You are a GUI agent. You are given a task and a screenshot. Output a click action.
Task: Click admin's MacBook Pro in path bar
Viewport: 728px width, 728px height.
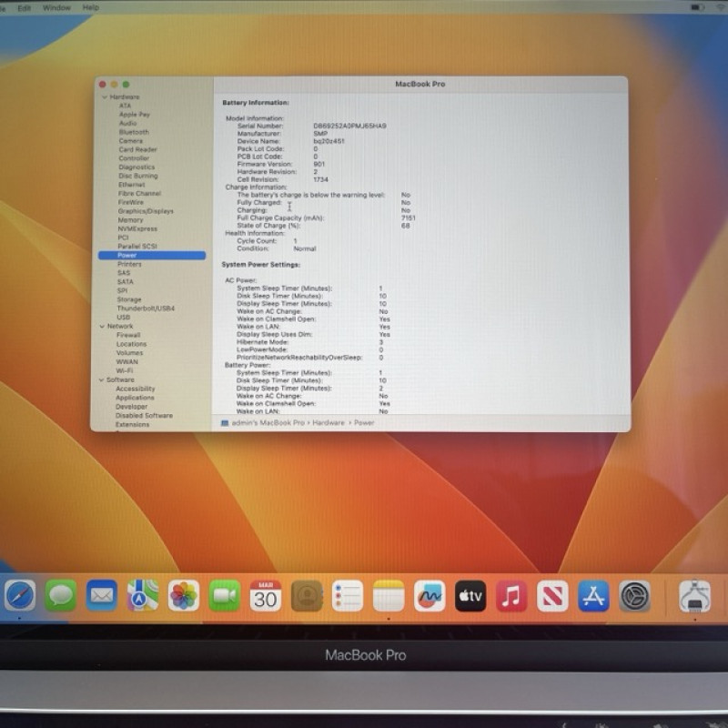point(268,423)
